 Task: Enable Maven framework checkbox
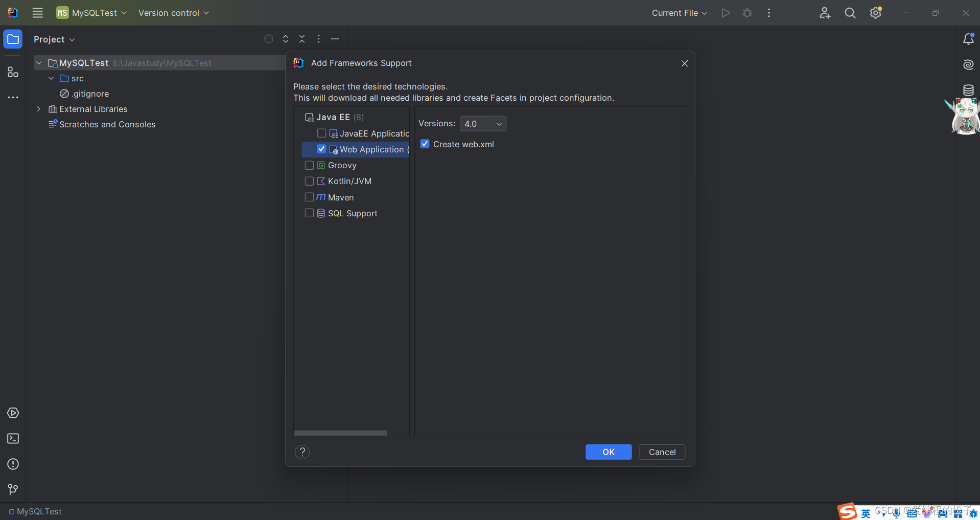[309, 197]
